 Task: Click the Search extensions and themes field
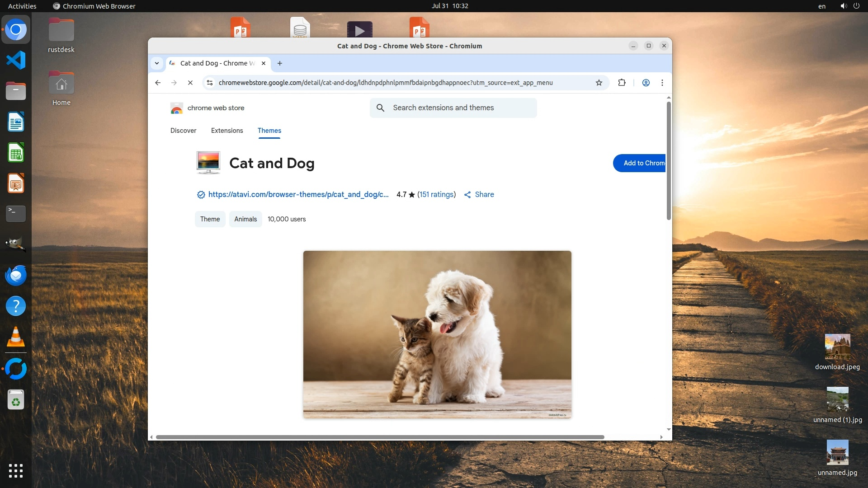pos(453,108)
